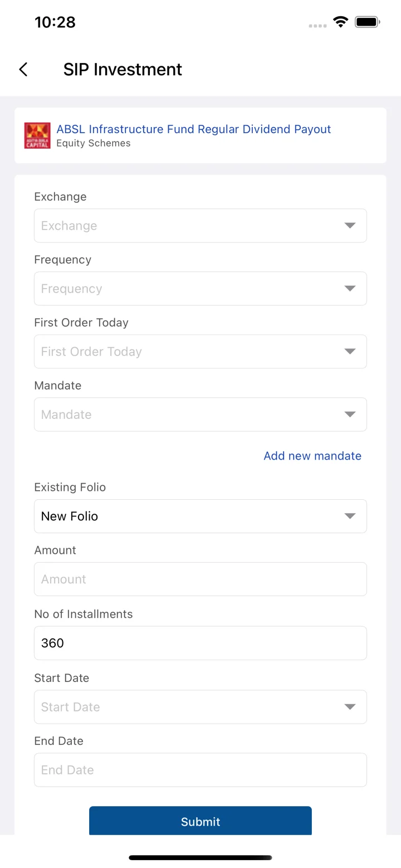Go back using the left arrow icon

(x=23, y=70)
